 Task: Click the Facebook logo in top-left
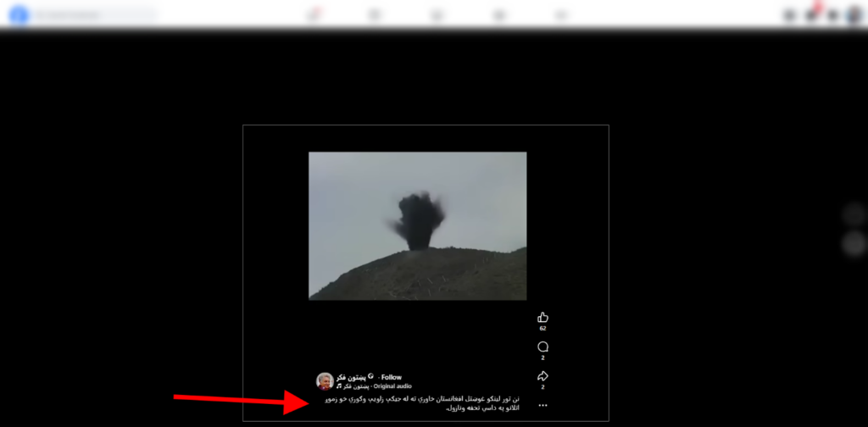coord(19,15)
